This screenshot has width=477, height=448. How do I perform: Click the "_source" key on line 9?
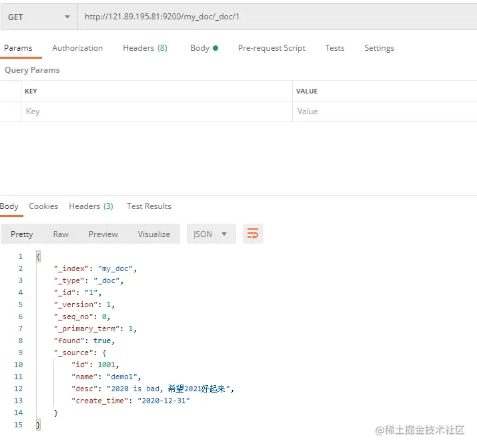pos(73,353)
